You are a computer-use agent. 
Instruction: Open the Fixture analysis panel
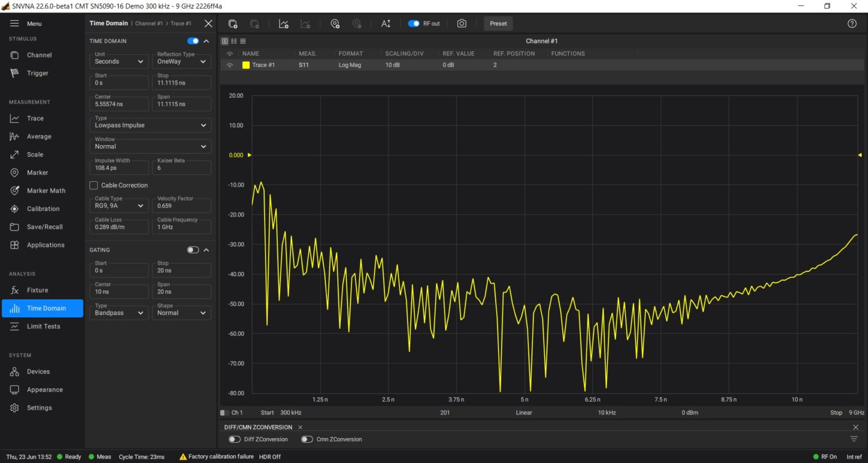point(38,290)
